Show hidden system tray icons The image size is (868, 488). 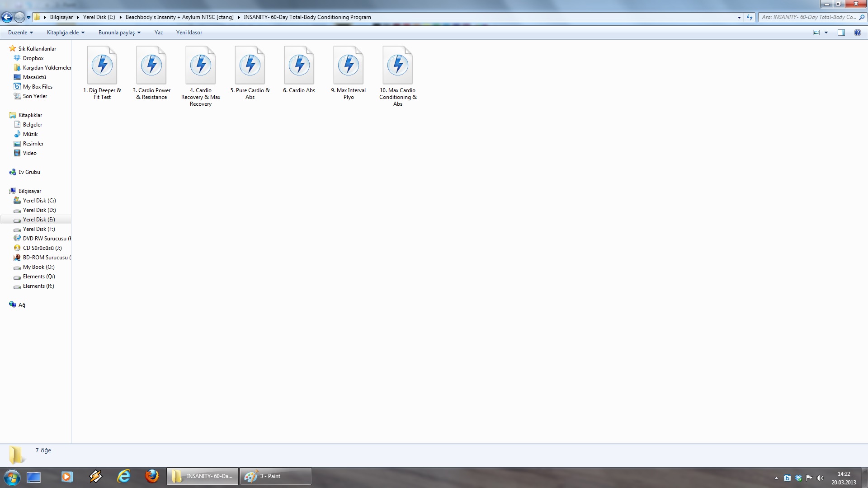point(776,478)
